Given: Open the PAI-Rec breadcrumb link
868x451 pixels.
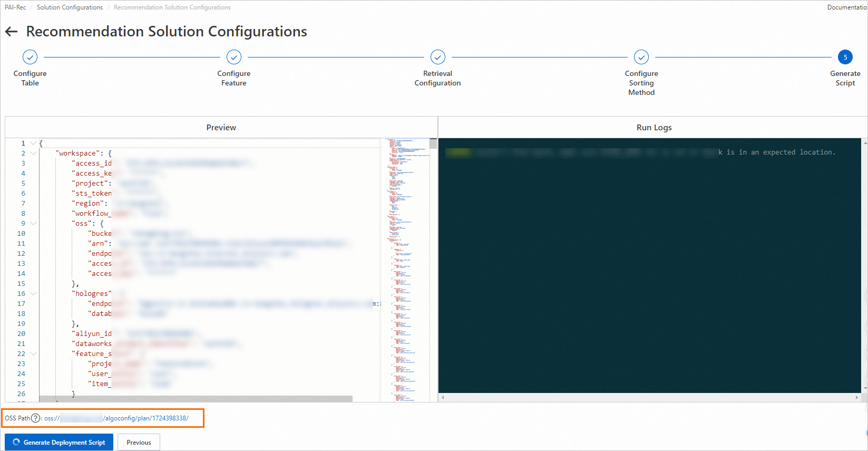Looking at the screenshot, I should [15, 7].
